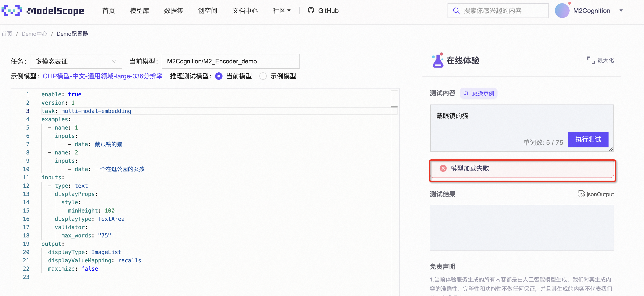The height and width of the screenshot is (296, 644).
Task: Click the search magnifier icon
Action: point(456,11)
